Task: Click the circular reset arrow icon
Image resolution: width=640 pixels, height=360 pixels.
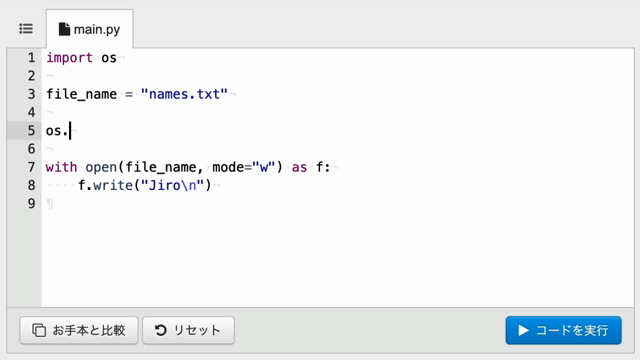Action: click(161, 330)
